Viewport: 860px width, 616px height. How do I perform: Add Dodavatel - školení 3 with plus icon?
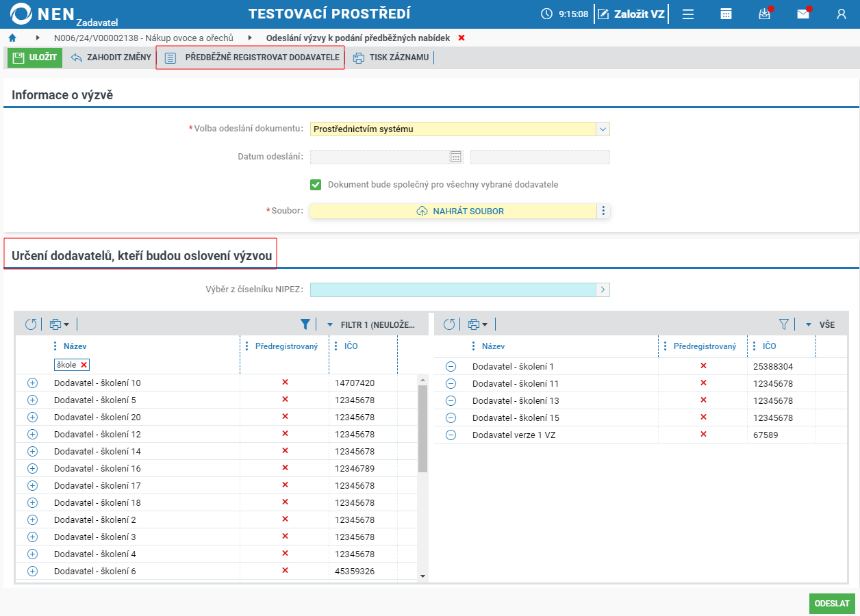32,537
